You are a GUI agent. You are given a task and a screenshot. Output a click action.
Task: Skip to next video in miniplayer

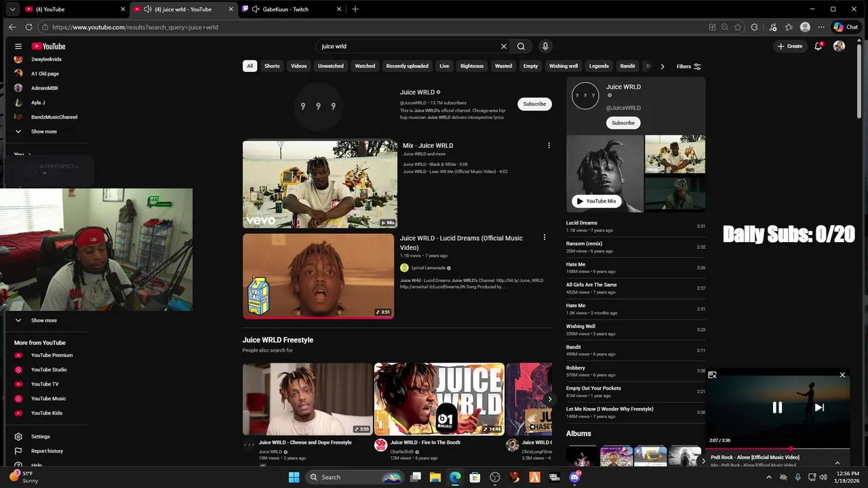(x=819, y=407)
